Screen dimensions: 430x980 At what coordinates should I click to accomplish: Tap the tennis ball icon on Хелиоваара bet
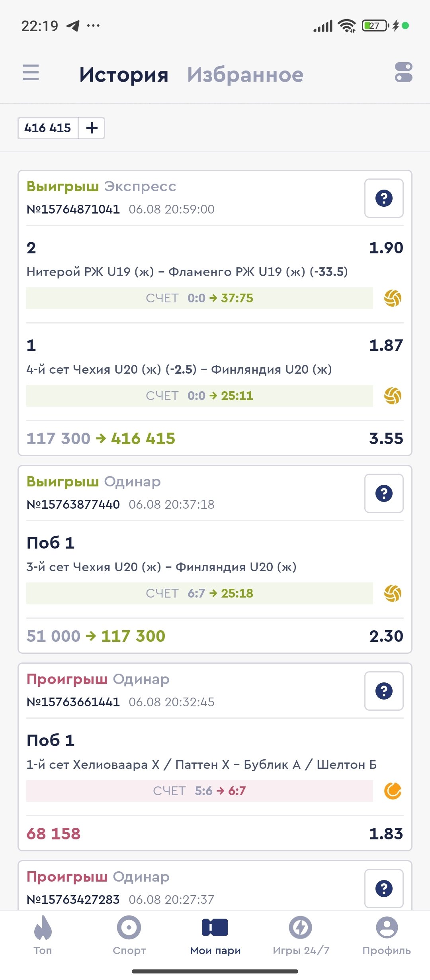(393, 791)
